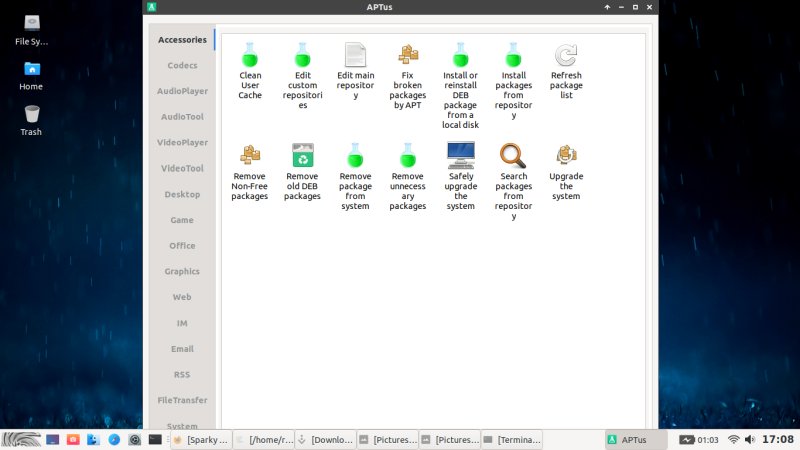
Task: Switch to the [Sparky ... taskbar window
Action: coord(201,439)
